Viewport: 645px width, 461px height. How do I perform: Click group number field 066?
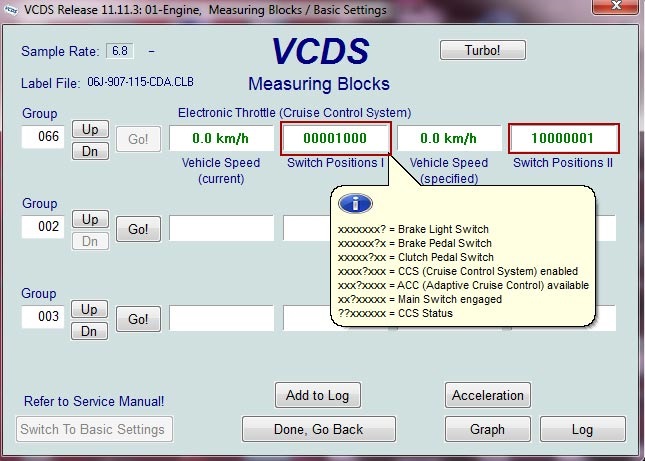click(43, 137)
